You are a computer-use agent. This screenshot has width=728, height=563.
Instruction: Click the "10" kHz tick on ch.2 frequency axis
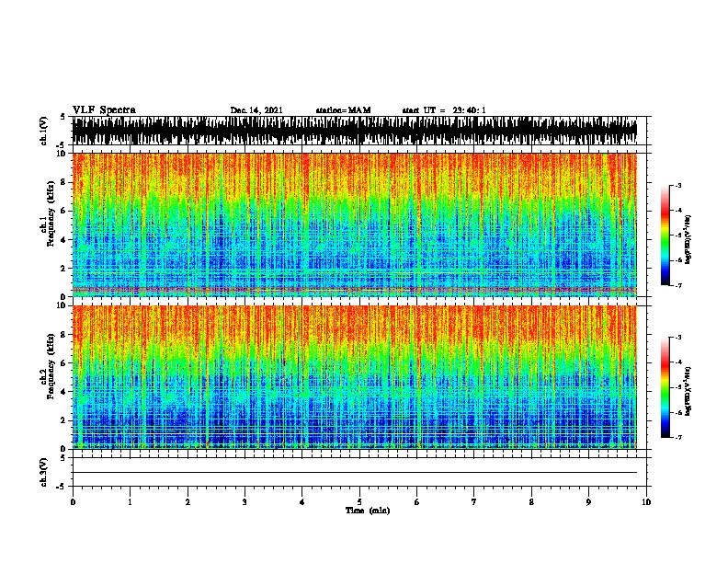[x=63, y=305]
